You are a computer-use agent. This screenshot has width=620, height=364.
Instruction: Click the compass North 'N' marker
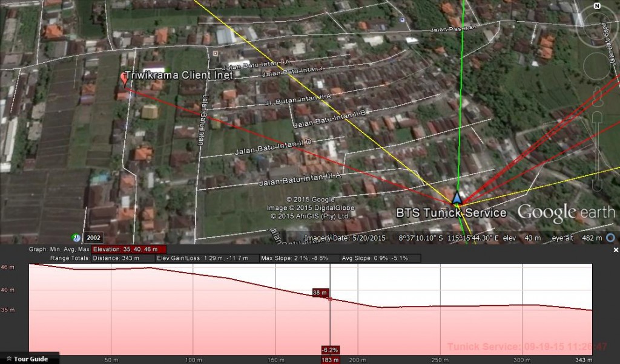pos(597,6)
